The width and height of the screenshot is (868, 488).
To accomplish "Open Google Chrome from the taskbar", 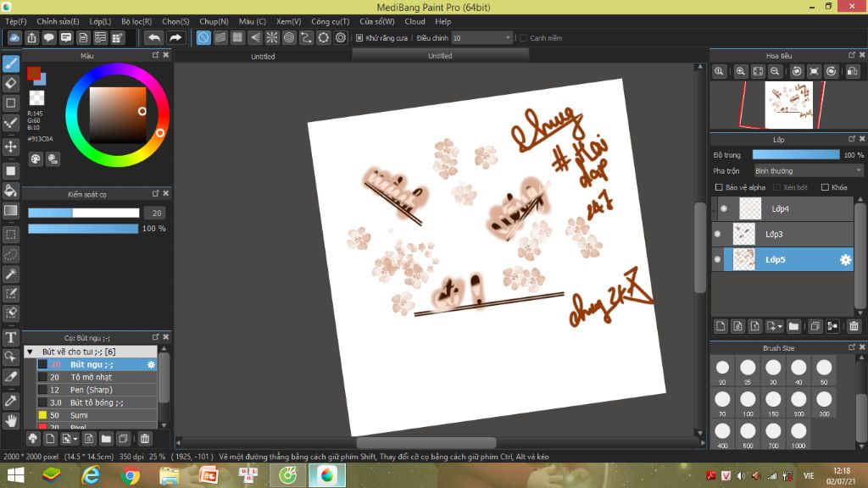I will [x=130, y=475].
